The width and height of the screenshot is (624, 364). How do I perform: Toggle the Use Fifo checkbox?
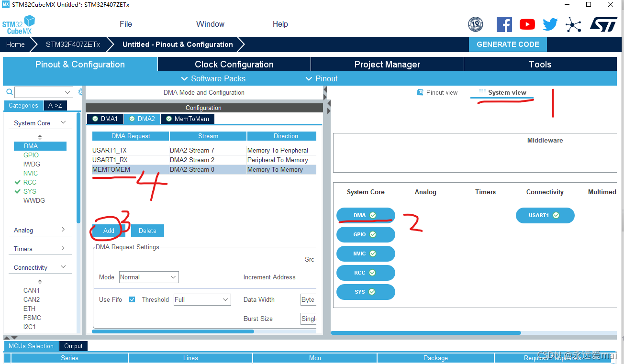(x=132, y=299)
